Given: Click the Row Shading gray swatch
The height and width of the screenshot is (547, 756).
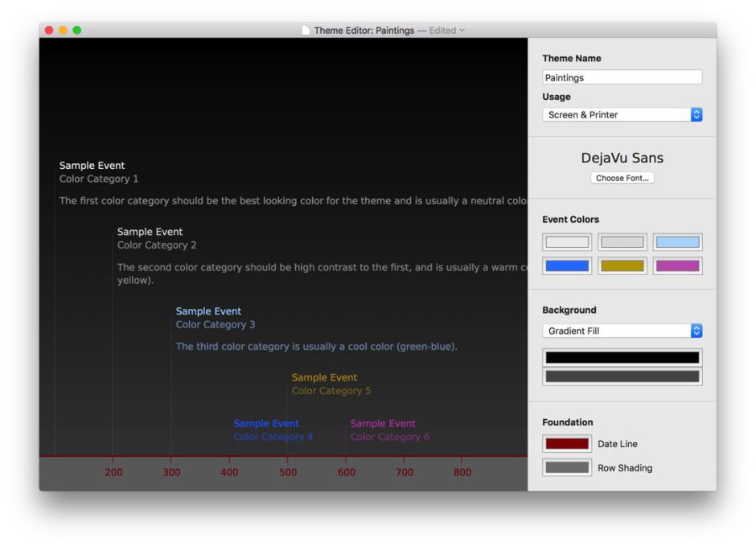Looking at the screenshot, I should pos(567,468).
